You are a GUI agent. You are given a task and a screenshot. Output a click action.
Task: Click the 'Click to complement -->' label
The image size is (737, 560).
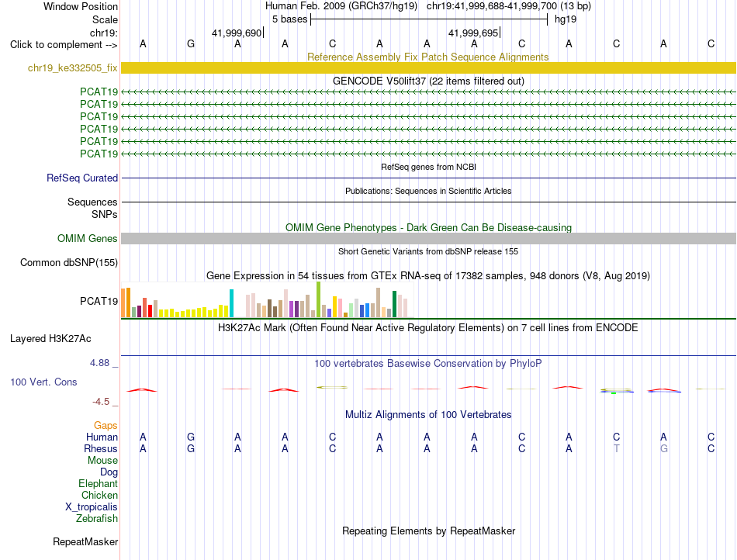click(64, 45)
